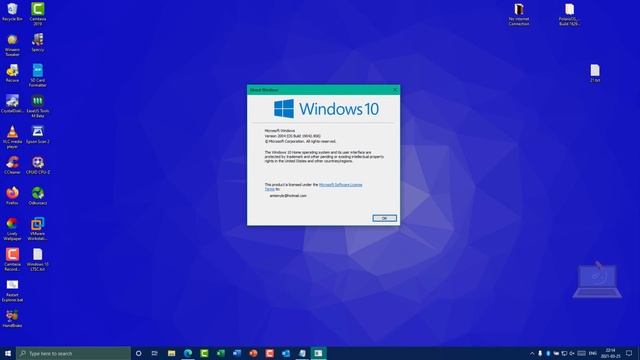Screen dimensions: 640x360
Task: Open Excel from the taskbar
Action: [x=220, y=353]
